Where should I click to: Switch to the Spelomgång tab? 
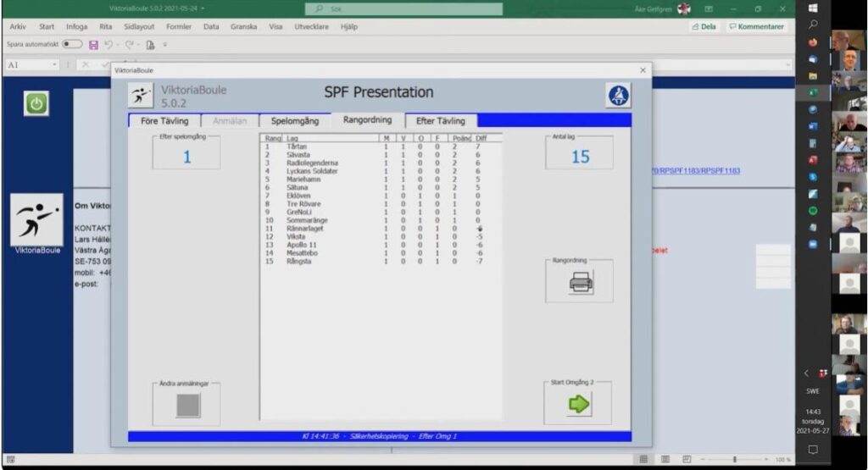(289, 120)
